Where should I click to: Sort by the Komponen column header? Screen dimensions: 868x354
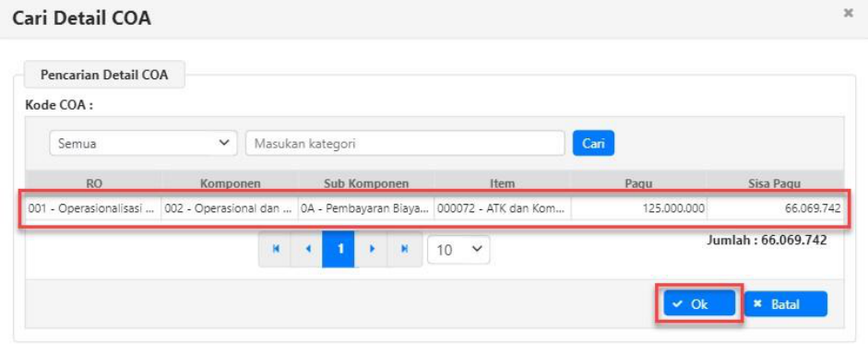tap(230, 183)
